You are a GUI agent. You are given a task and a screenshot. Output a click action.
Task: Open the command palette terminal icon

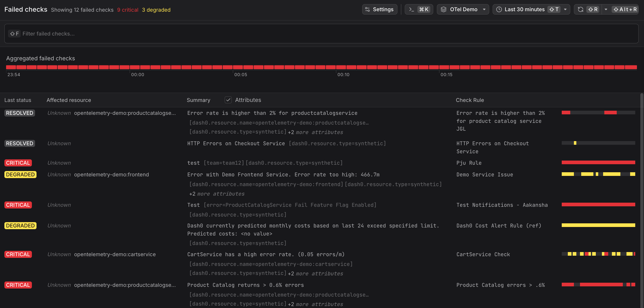pyautogui.click(x=412, y=9)
